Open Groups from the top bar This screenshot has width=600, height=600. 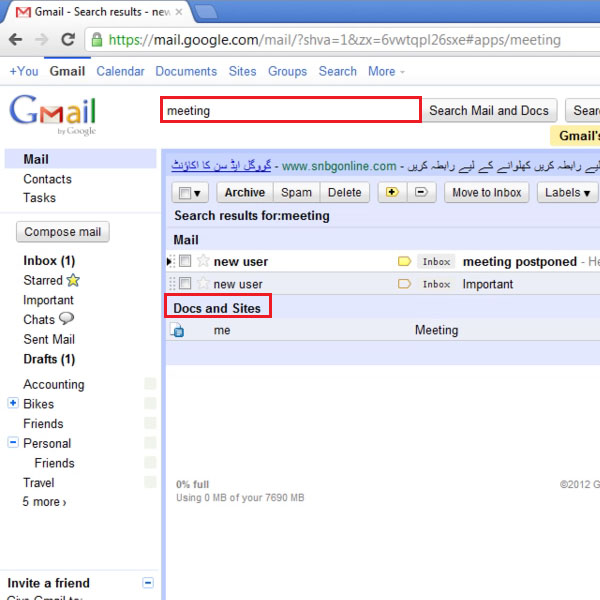[287, 71]
